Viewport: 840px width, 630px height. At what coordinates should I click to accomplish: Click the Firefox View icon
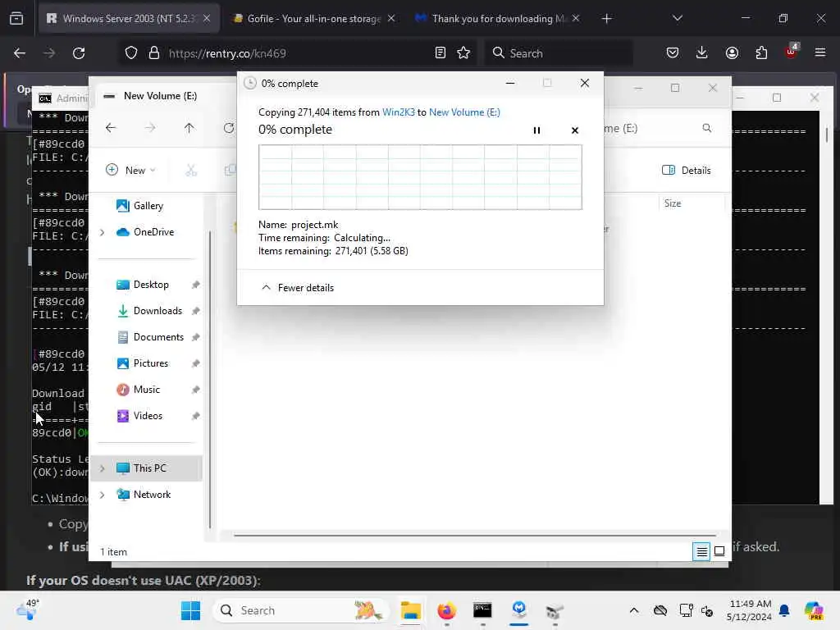click(x=16, y=19)
